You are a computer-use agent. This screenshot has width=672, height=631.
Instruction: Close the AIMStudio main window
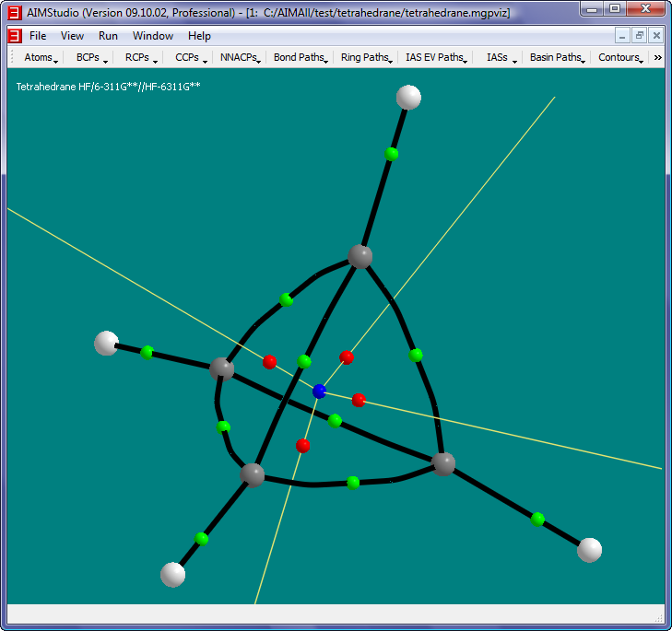pyautogui.click(x=646, y=8)
